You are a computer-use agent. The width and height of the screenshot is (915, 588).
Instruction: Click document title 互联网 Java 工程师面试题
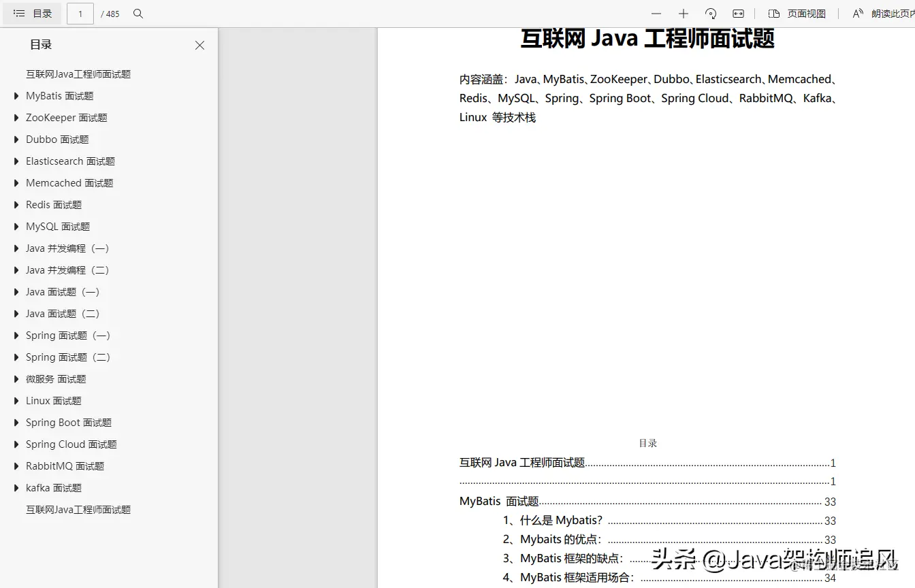click(647, 38)
